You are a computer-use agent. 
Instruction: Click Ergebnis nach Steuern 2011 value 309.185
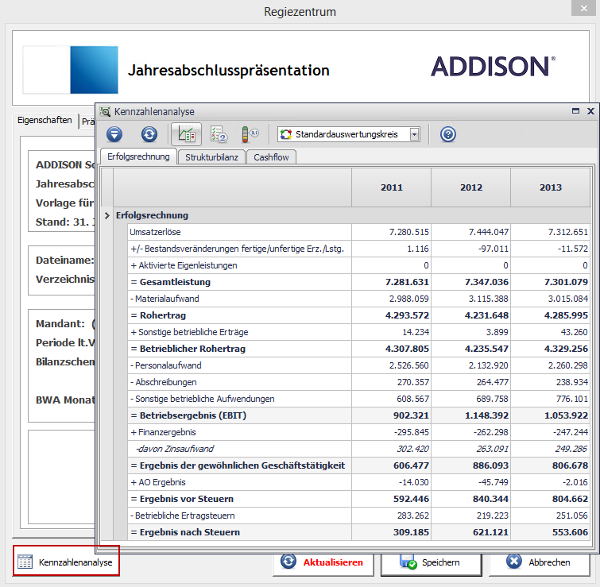pos(411,532)
